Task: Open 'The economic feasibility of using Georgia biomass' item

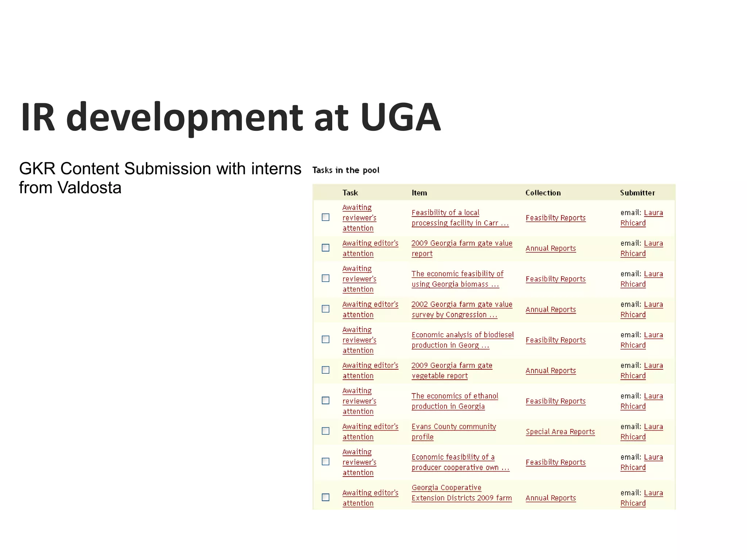Action: [x=457, y=279]
